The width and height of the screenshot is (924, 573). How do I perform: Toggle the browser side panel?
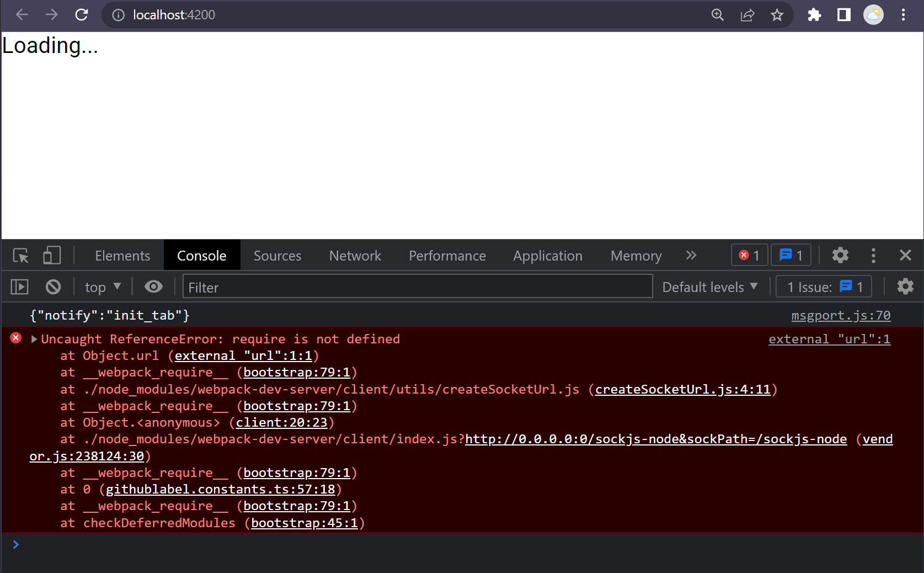pos(844,15)
